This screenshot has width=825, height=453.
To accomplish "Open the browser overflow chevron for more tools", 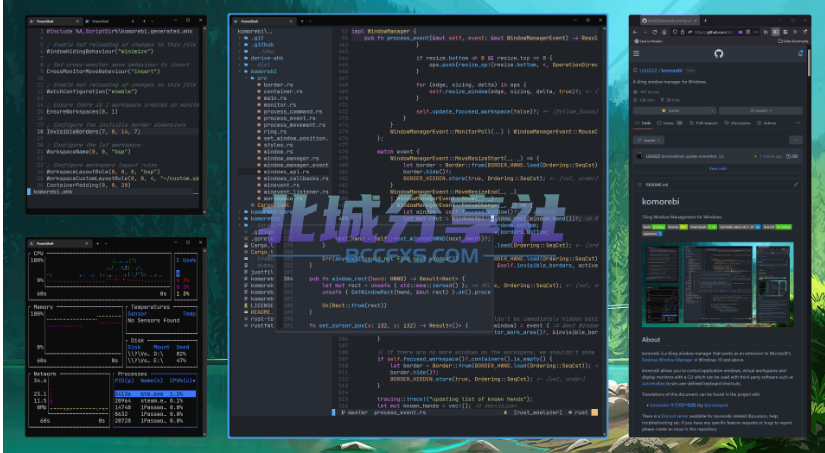I will click(795, 32).
